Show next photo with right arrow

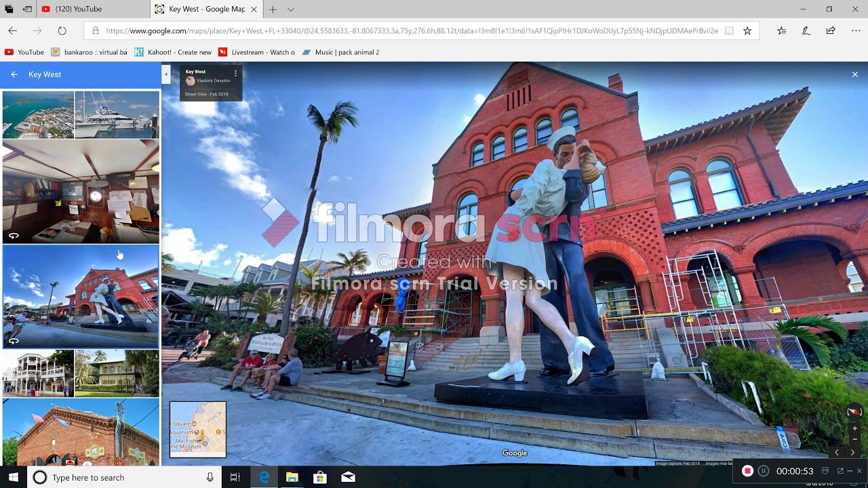[x=852, y=453]
